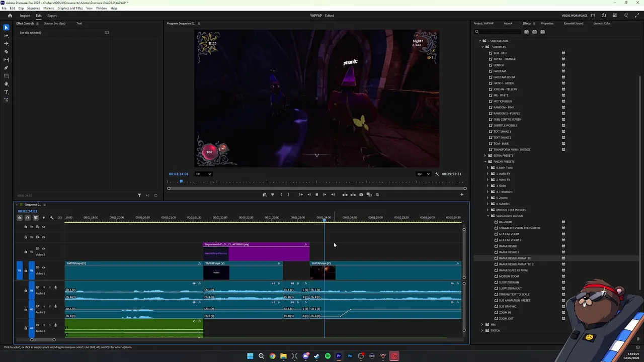Go to the Export workspace
The height and width of the screenshot is (362, 644).
[x=52, y=16]
